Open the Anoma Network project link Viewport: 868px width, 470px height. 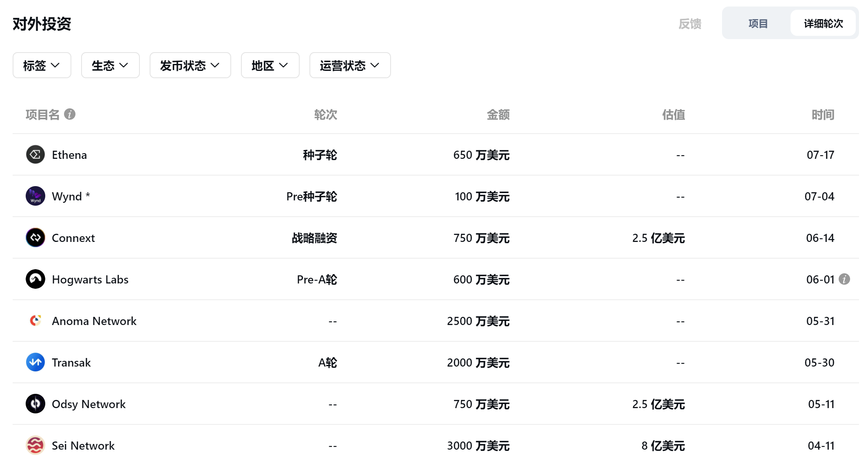tap(94, 321)
